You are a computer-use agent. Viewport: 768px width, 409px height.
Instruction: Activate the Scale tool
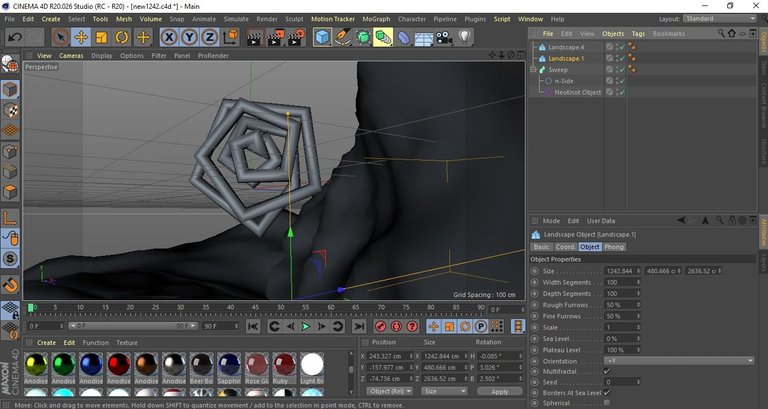click(101, 37)
